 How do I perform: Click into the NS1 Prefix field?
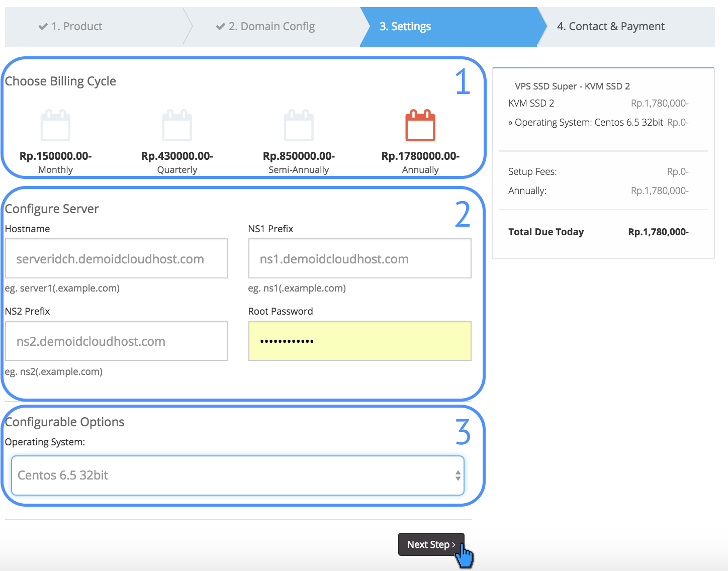pos(360,259)
